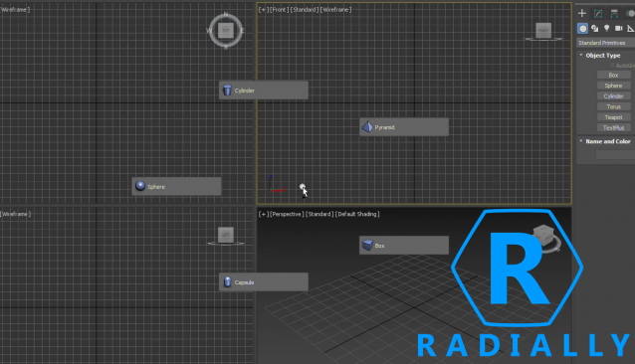Click the Front viewport ViewCube

pyautogui.click(x=543, y=30)
